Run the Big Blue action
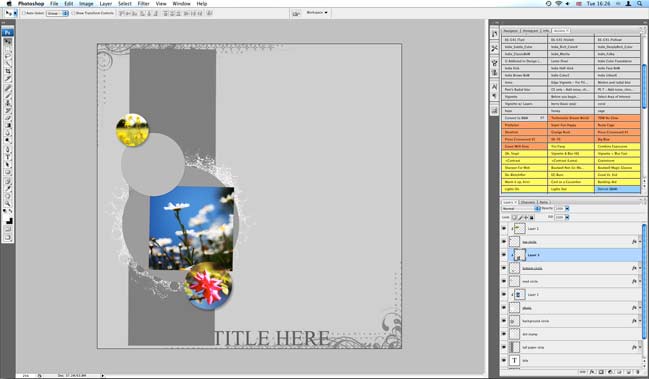The image size is (649, 379). click(x=618, y=139)
